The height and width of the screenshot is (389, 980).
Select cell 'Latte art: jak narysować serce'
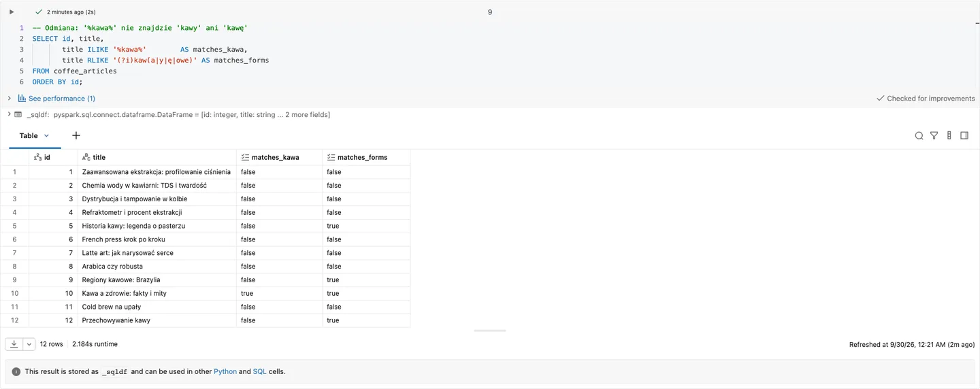[157, 253]
